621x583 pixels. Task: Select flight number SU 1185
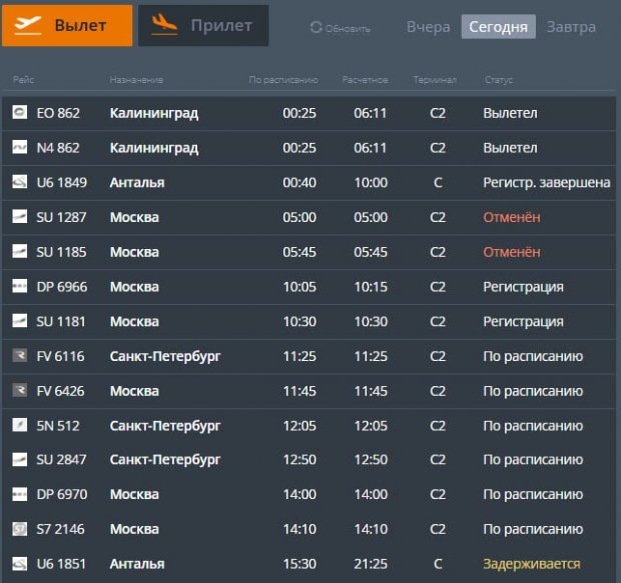[61, 252]
